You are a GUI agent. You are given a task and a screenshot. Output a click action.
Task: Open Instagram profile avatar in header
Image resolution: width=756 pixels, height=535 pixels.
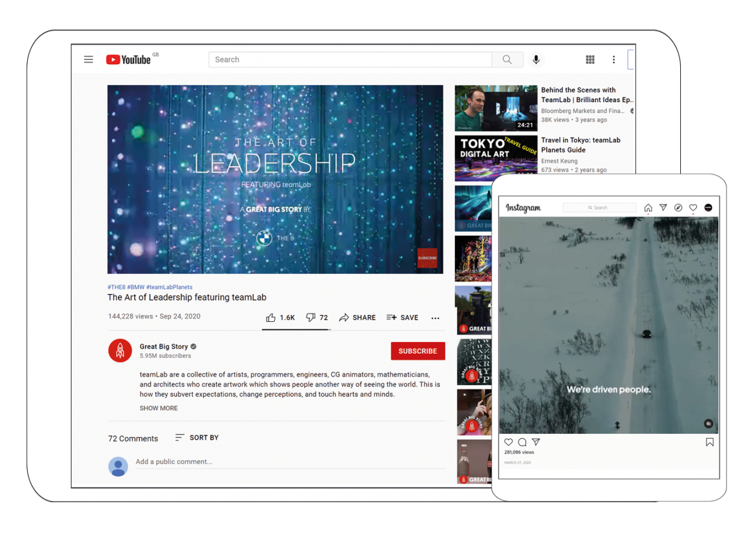pos(709,207)
